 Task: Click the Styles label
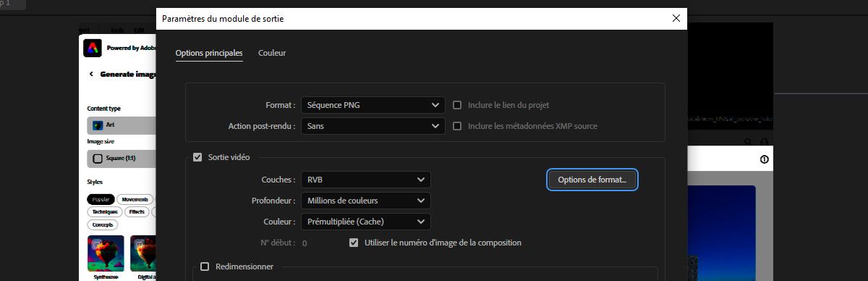tap(95, 182)
